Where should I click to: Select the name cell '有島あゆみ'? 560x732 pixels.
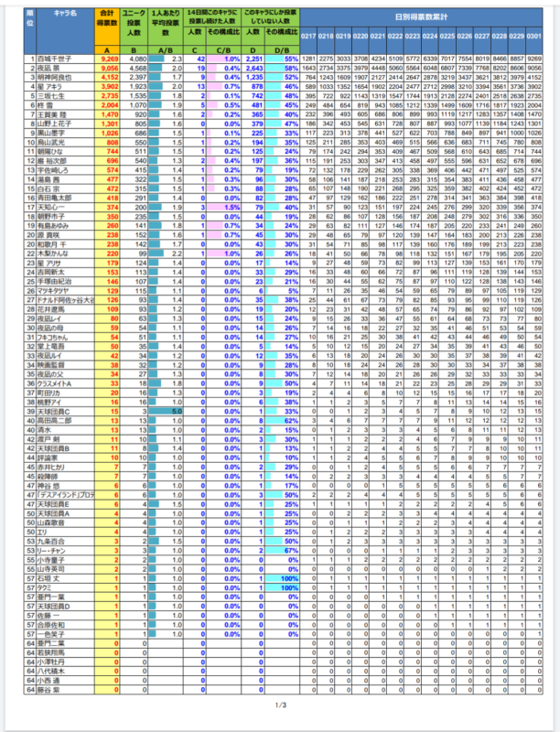(x=65, y=226)
